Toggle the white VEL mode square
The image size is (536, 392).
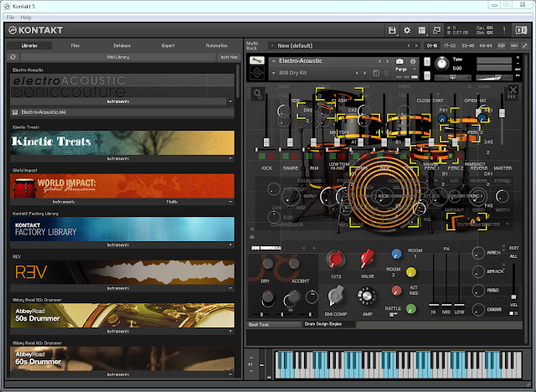tap(512, 313)
